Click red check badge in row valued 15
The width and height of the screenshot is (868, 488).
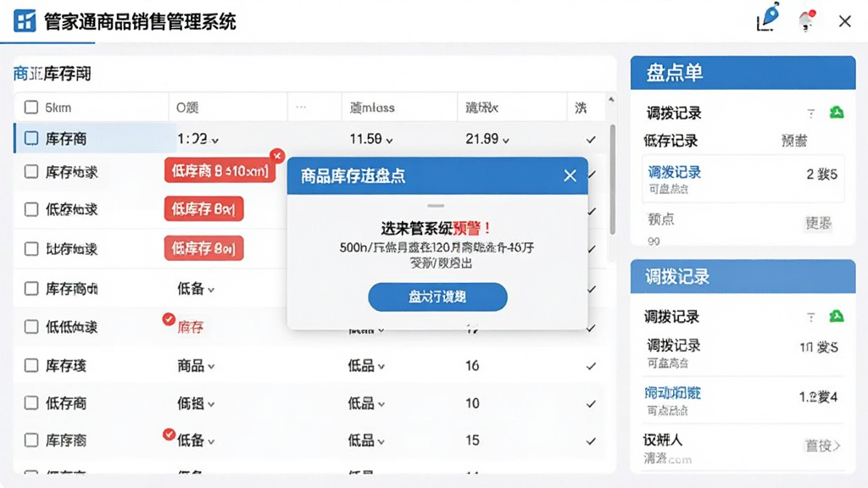(x=169, y=435)
